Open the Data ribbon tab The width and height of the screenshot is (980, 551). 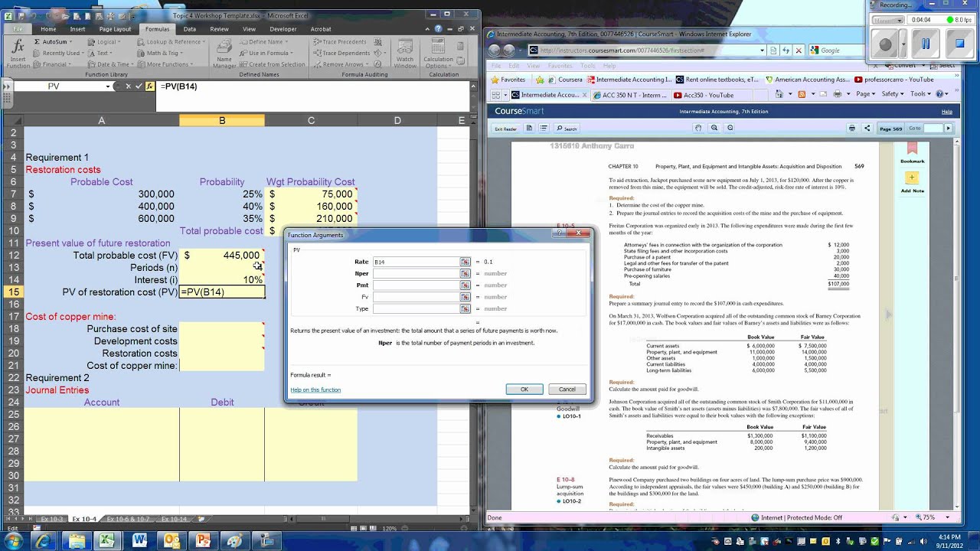point(189,29)
